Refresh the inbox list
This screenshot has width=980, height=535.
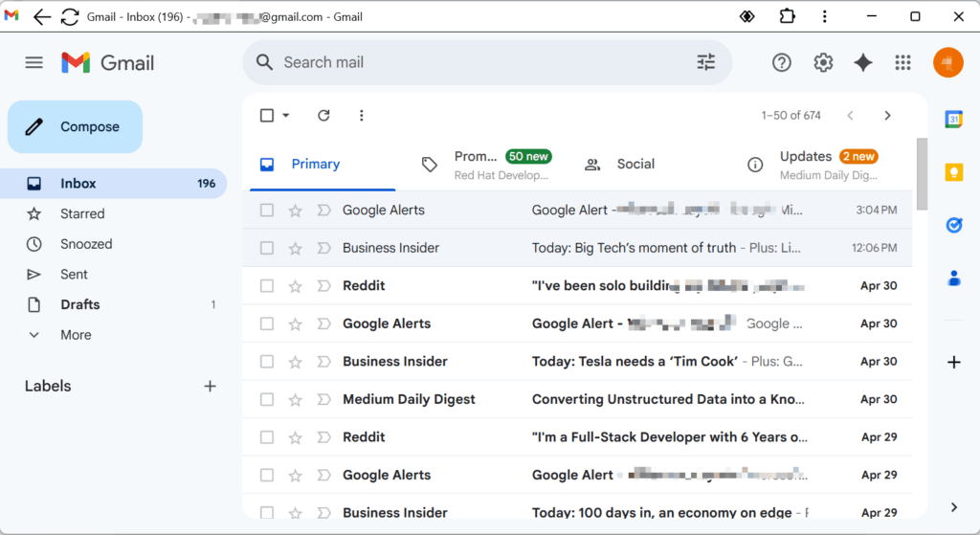[323, 115]
